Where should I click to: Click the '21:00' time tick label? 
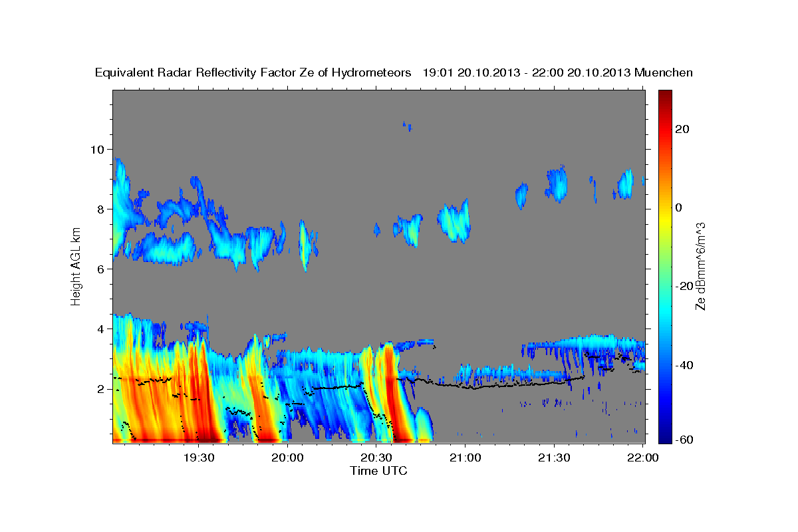[x=465, y=458]
